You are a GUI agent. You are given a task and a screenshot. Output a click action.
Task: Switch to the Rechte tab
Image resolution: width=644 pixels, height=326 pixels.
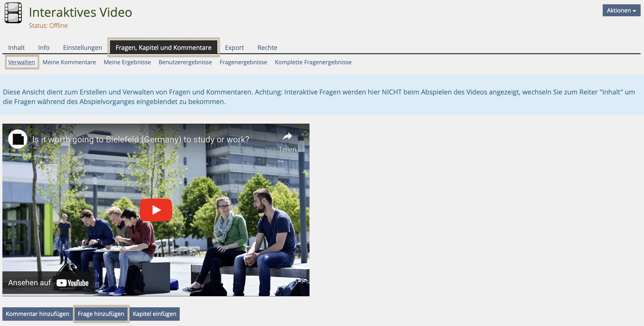click(x=267, y=47)
